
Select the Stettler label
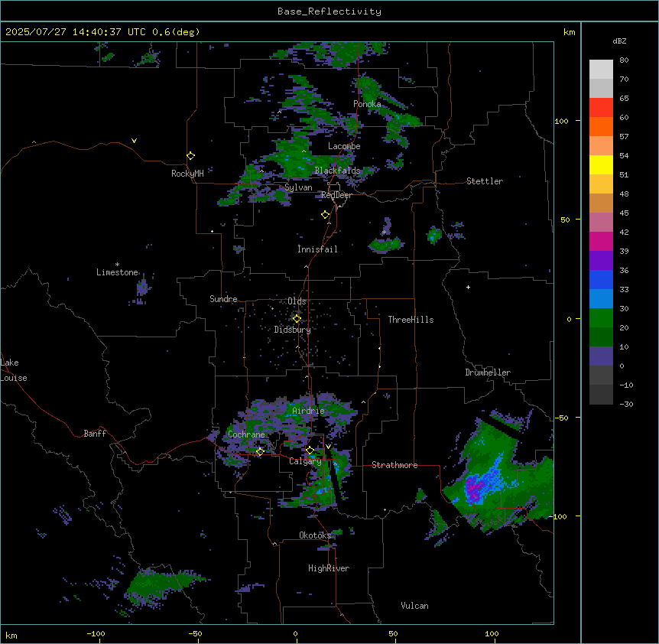(485, 181)
